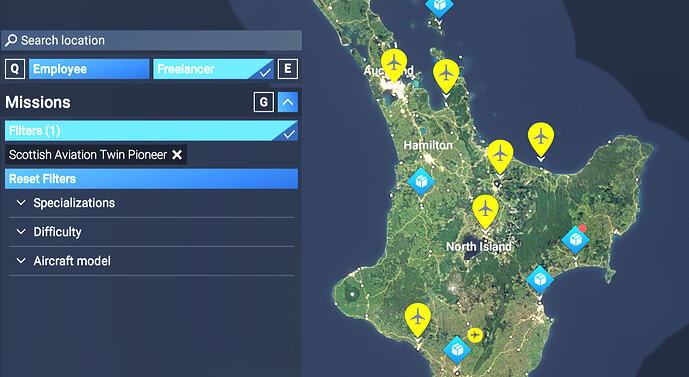Select the yellow plane pin offshore in the bay

pos(541,138)
